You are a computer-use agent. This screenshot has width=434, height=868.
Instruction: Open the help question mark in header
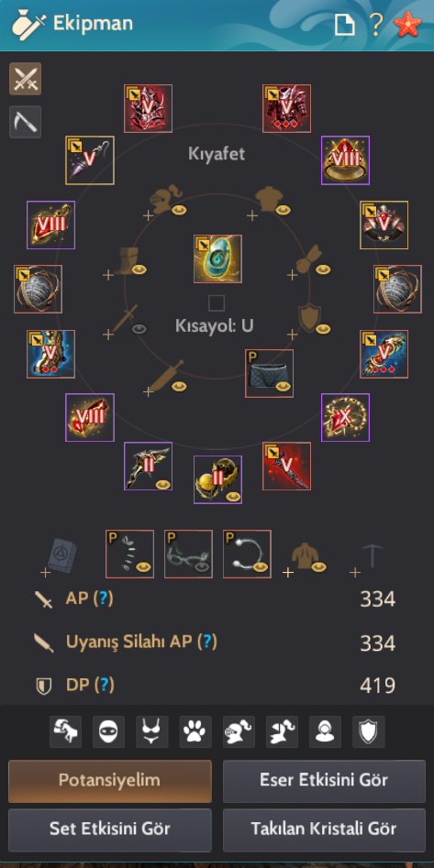(376, 25)
